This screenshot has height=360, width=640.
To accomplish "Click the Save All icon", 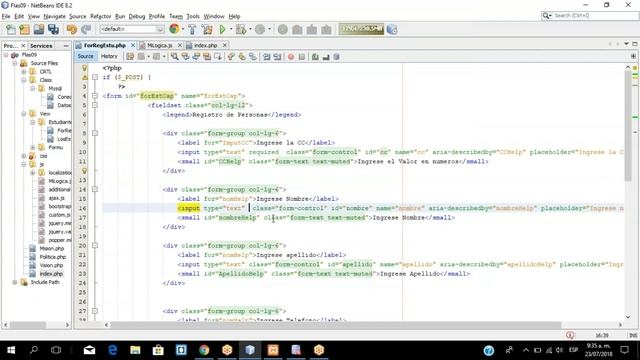I will point(53,29).
